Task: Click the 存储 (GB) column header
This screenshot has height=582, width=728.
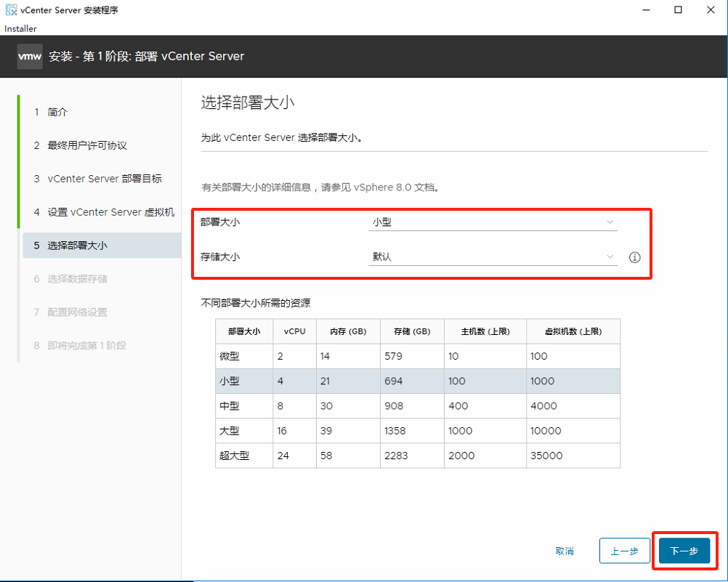Action: (412, 331)
